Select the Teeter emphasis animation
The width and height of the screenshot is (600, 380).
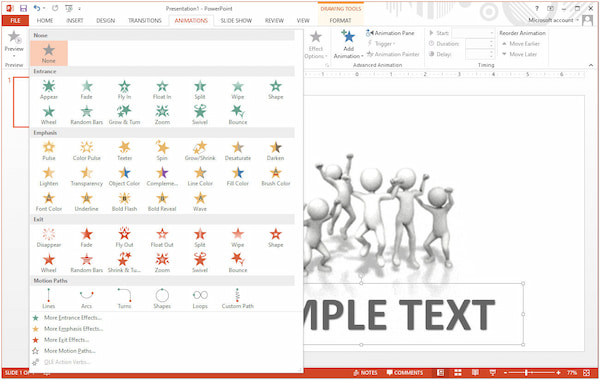click(124, 151)
